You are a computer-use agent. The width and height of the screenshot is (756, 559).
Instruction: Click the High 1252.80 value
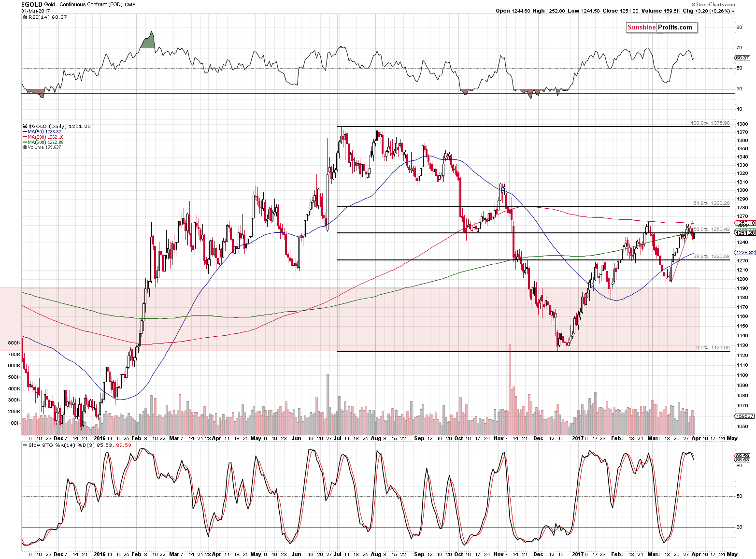549,11
